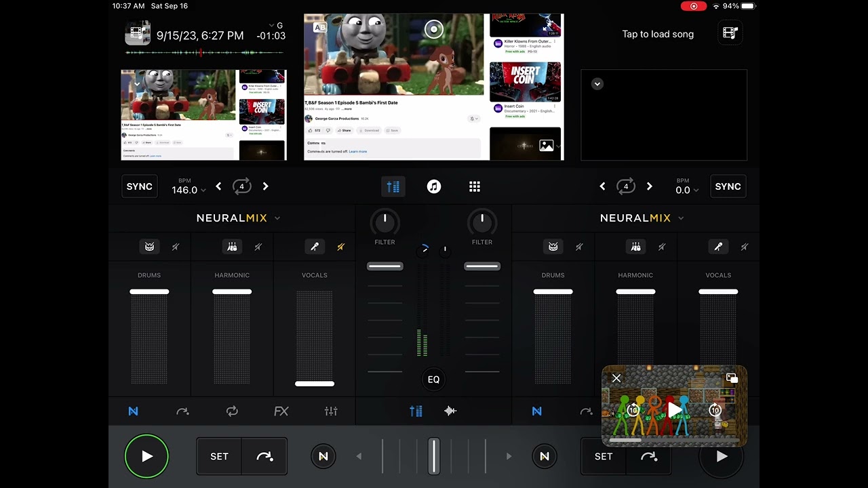The height and width of the screenshot is (488, 868).
Task: Turn left FILTER knob
Action: pos(384,221)
